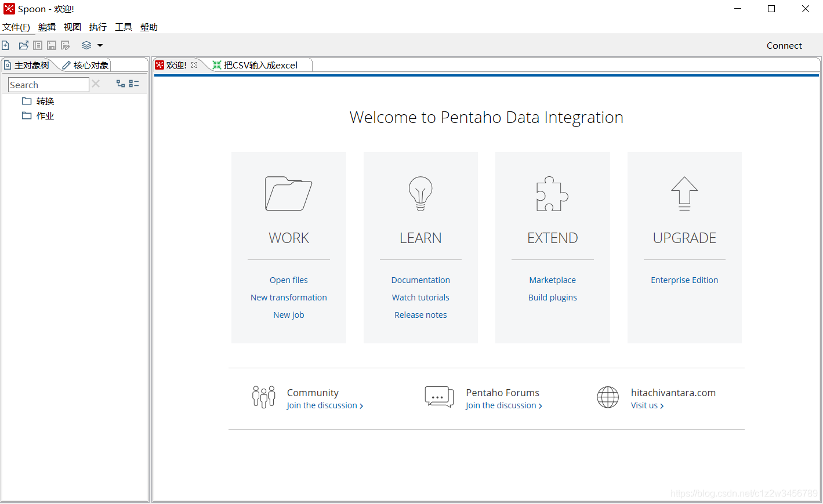Click the WORK folder icon
Viewport: 823px width, 504px height.
[x=288, y=193]
